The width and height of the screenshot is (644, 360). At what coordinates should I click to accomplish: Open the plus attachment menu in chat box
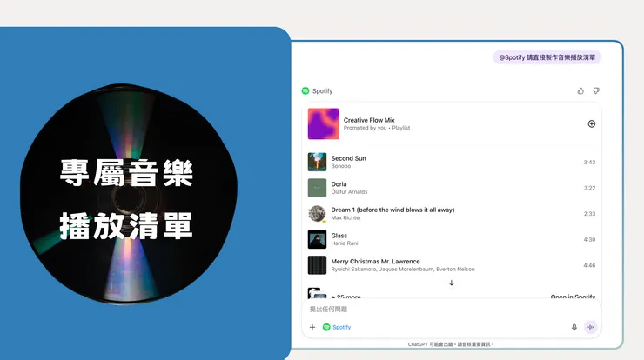pos(312,327)
